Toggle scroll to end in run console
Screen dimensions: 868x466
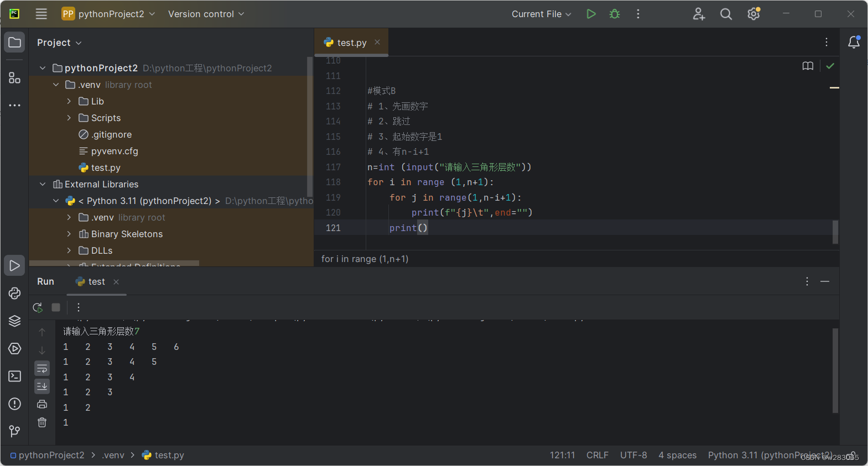[x=42, y=386]
